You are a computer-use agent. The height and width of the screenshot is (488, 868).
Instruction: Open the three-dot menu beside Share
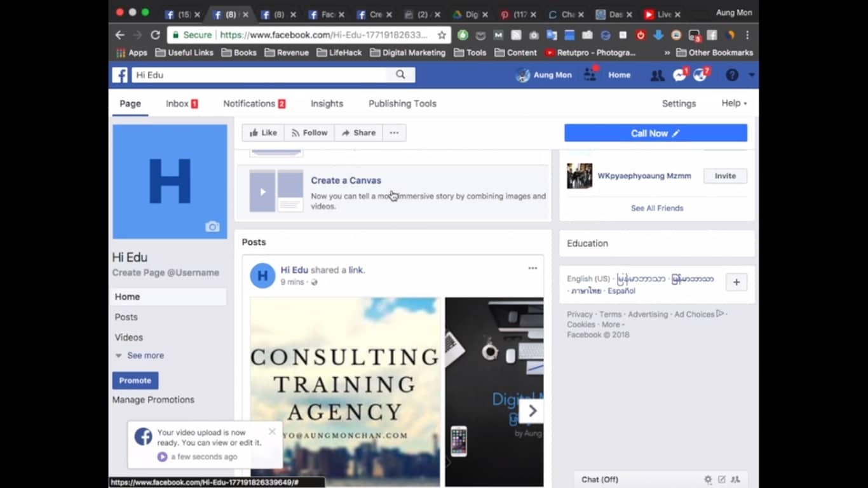pyautogui.click(x=394, y=133)
